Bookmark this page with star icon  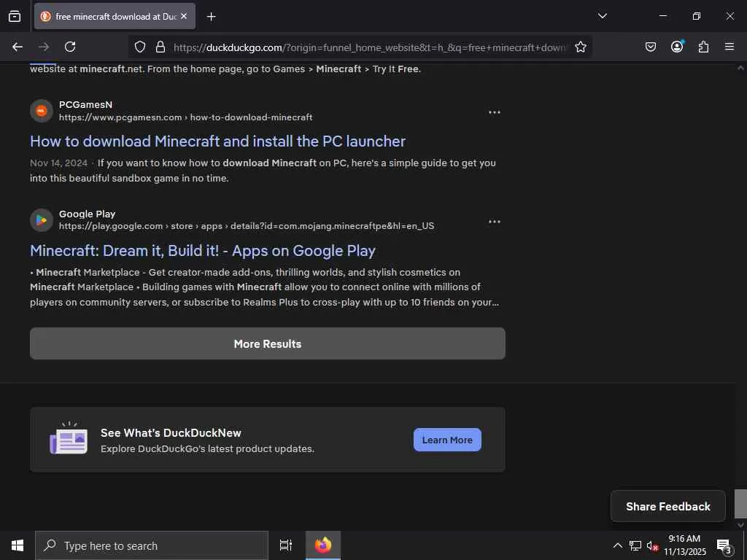581,47
